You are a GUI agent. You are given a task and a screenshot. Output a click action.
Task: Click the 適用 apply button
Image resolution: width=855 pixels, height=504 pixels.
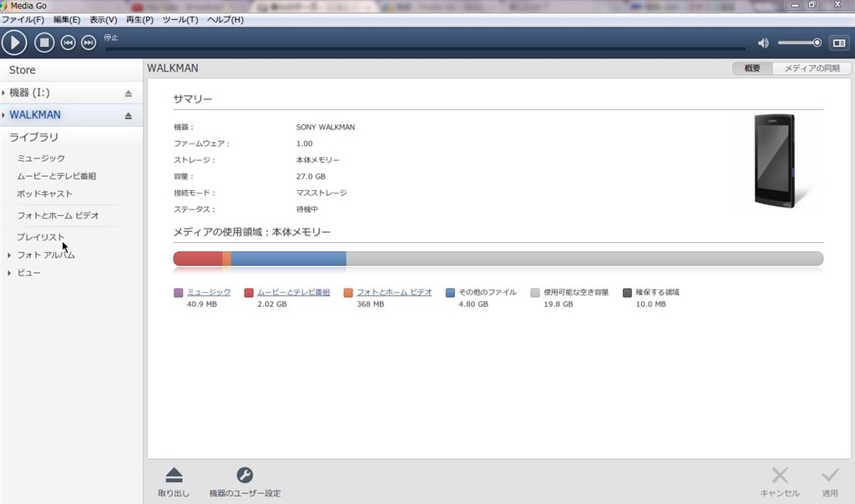point(830,482)
